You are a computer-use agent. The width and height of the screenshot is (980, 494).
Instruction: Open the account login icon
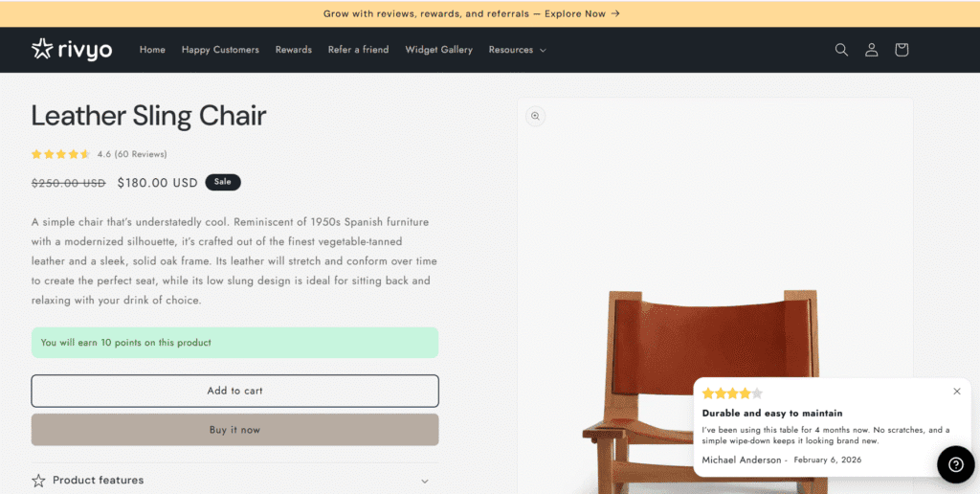871,50
